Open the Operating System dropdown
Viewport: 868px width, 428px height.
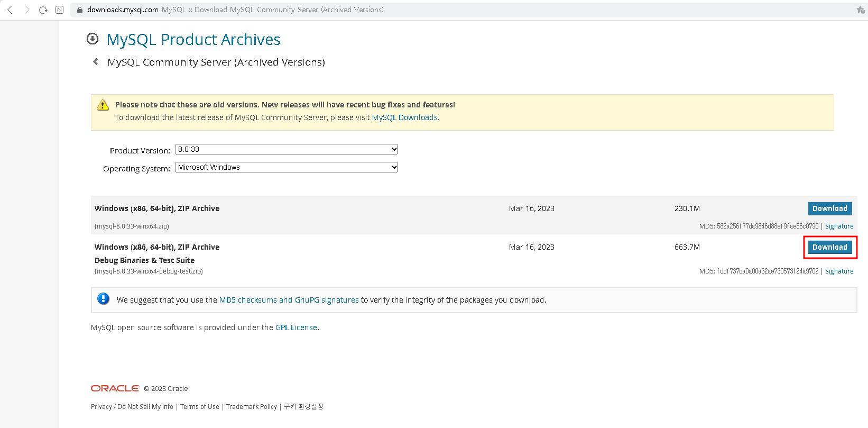pyautogui.click(x=287, y=167)
